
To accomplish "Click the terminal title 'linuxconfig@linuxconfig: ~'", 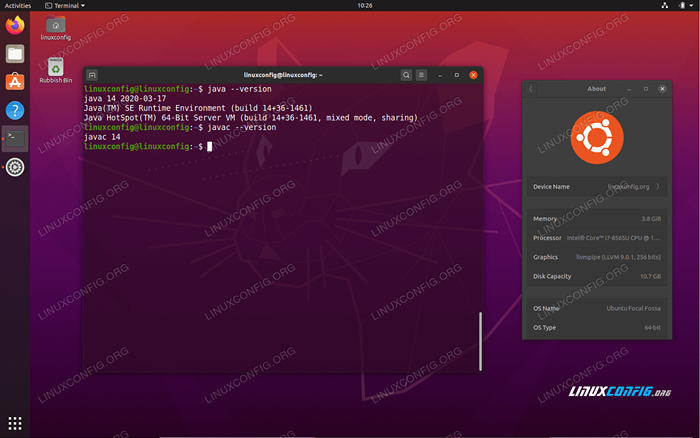I will [283, 75].
